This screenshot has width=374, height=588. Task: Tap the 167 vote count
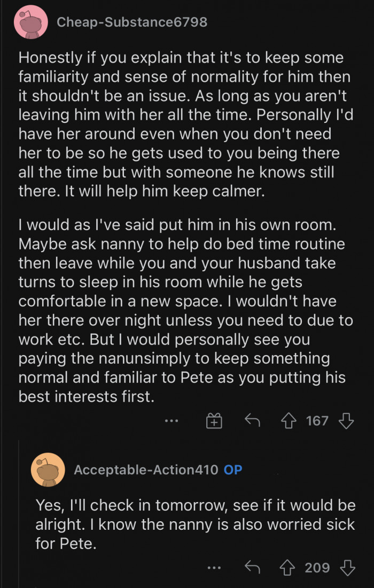[x=317, y=420]
